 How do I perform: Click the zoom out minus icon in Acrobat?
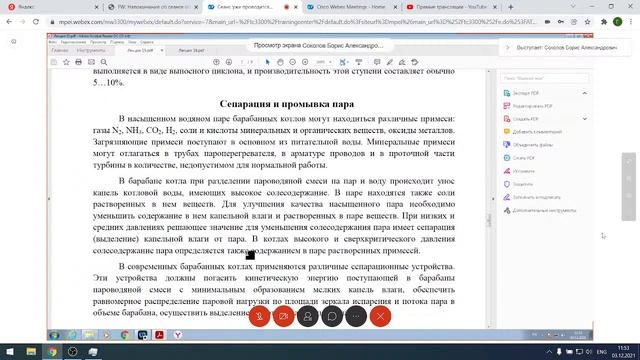(x=292, y=62)
